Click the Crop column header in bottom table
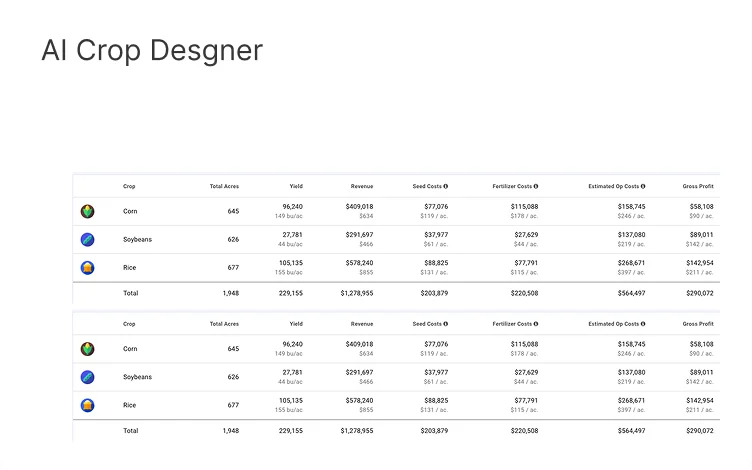The width and height of the screenshot is (752, 470). [129, 324]
